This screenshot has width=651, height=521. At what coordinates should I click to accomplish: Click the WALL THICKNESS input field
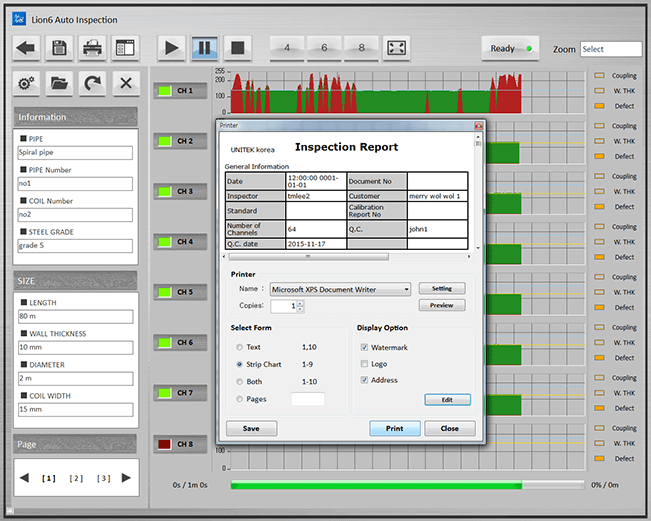click(76, 347)
